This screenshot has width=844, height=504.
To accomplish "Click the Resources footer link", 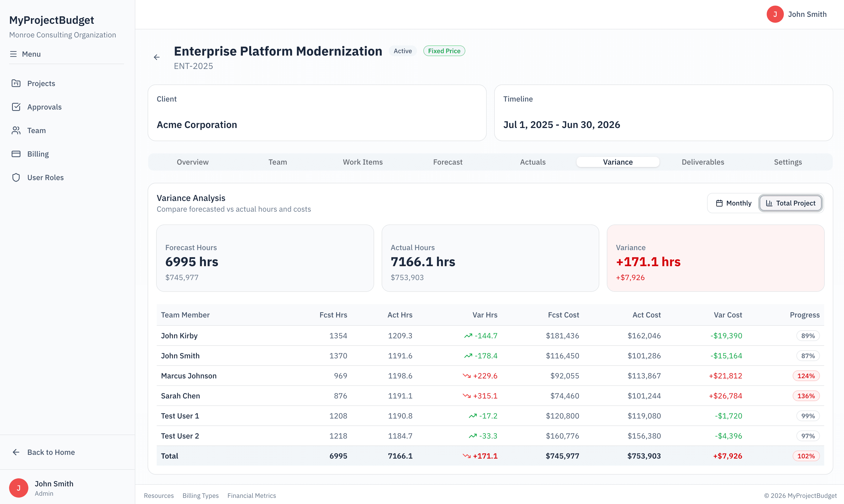I will [x=159, y=495].
